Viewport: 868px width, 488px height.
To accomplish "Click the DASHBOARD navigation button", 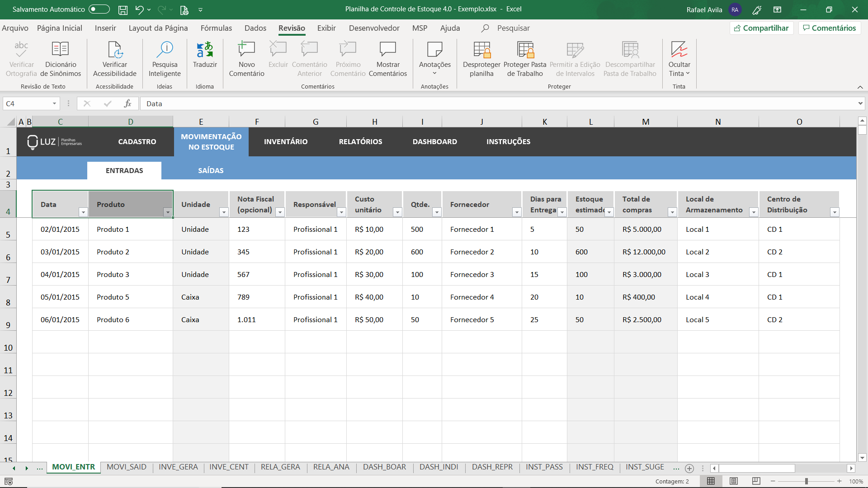I will coord(434,141).
